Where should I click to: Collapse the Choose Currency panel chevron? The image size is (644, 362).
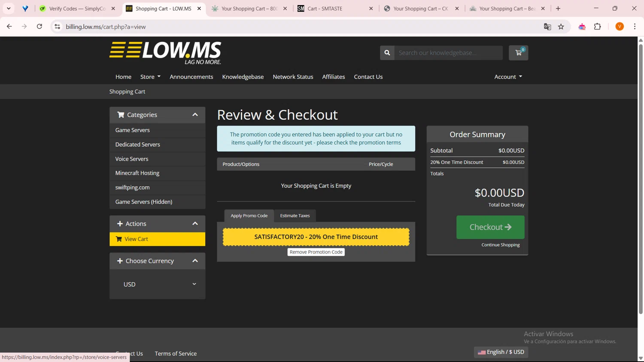click(195, 261)
